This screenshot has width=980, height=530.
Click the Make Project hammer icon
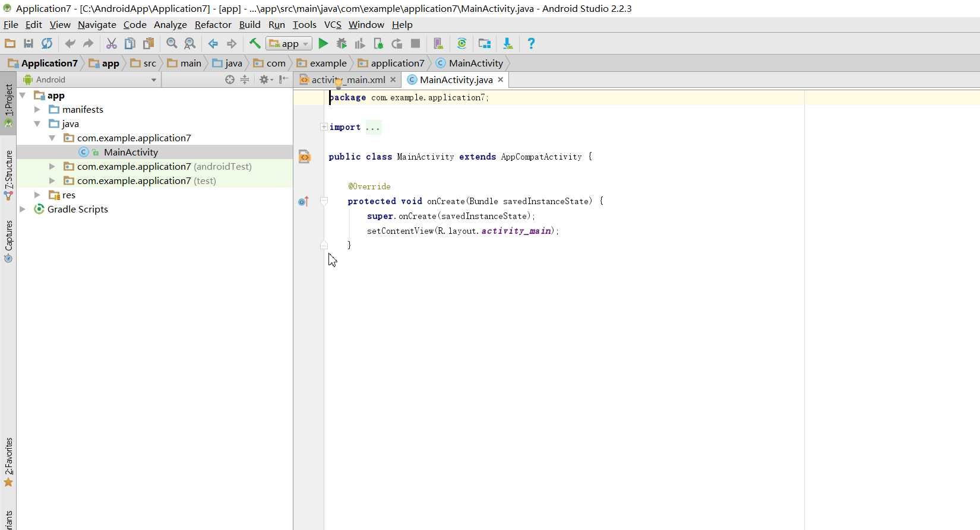click(x=255, y=43)
